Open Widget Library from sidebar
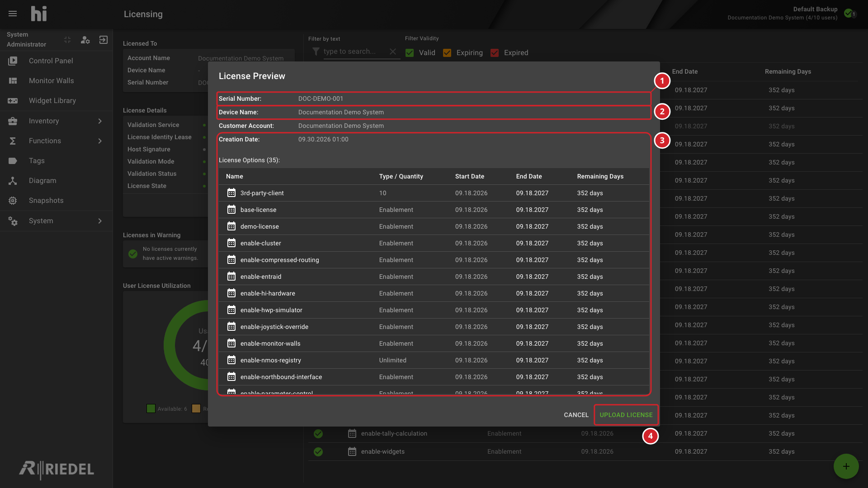Image resolution: width=868 pixels, height=488 pixels. [56, 100]
